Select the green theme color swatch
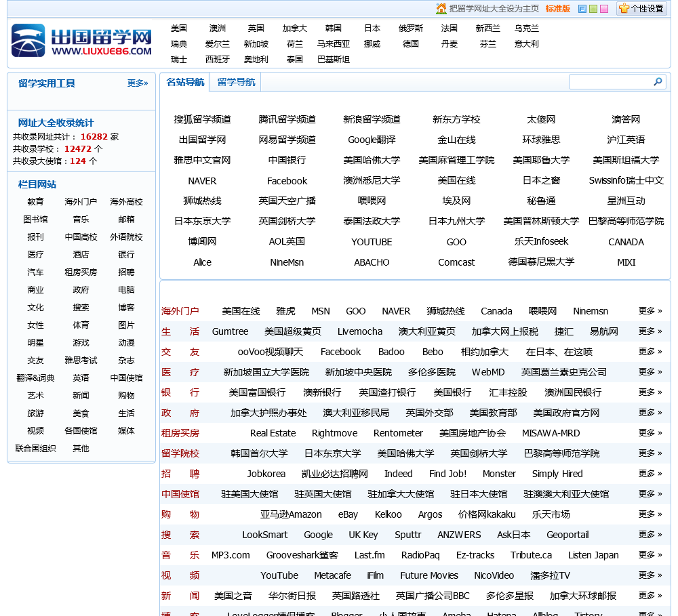 coord(593,9)
